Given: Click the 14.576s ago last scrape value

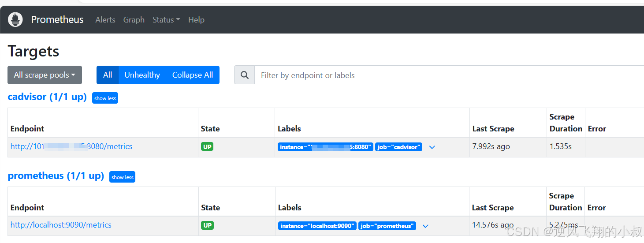Looking at the screenshot, I should 493,225.
